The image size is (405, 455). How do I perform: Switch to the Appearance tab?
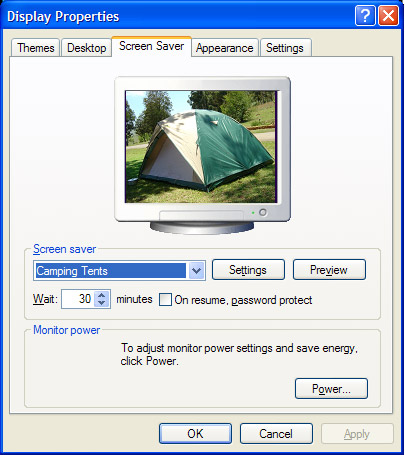(225, 48)
